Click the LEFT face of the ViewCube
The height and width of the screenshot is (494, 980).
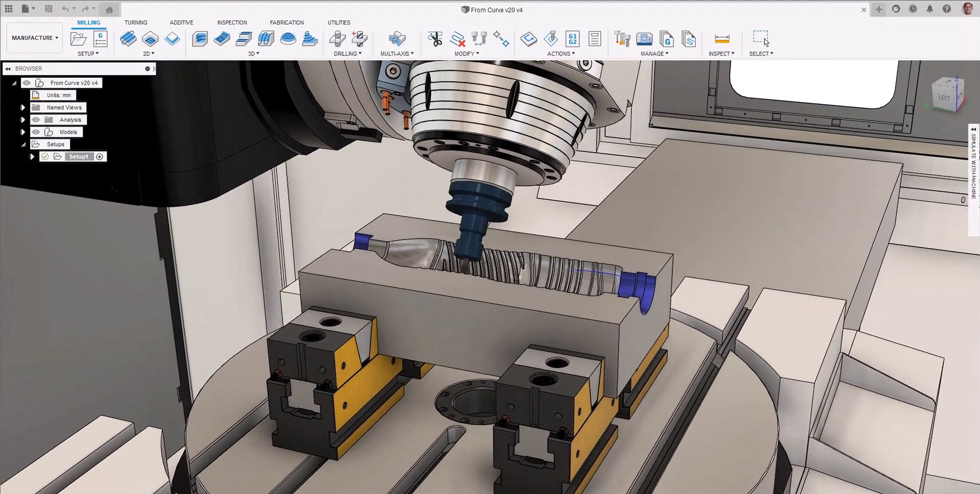[944, 97]
